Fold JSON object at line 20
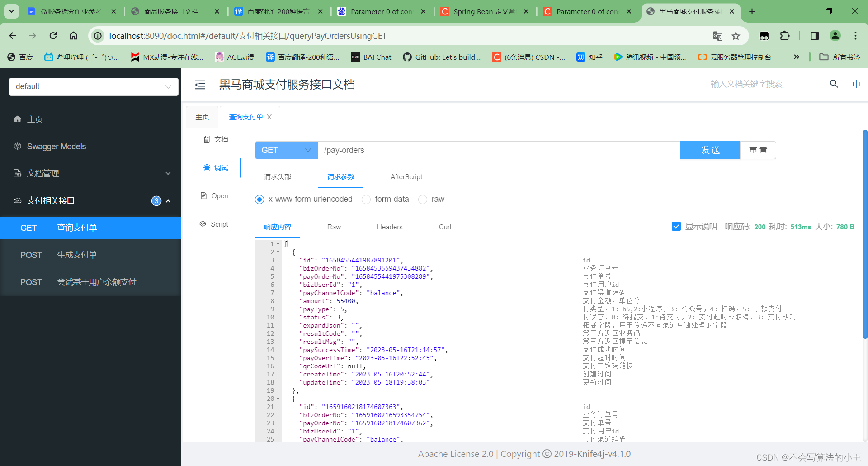The height and width of the screenshot is (466, 868). point(278,399)
